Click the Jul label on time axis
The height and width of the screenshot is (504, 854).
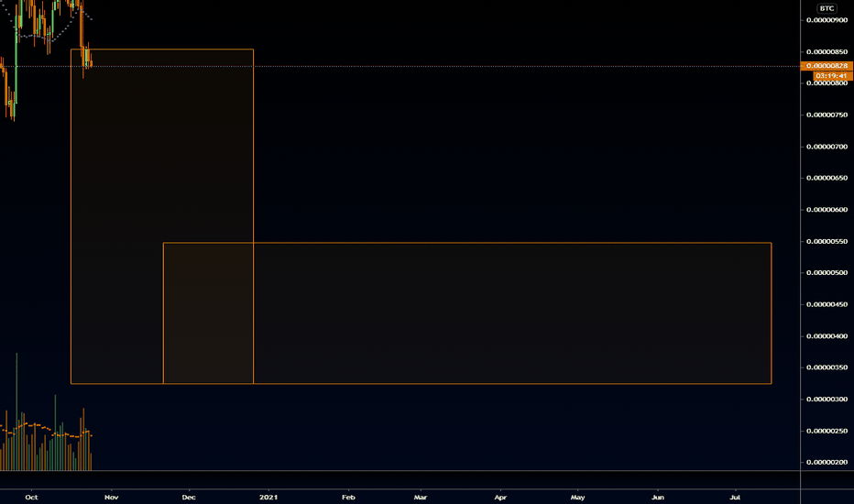pyautogui.click(x=735, y=497)
